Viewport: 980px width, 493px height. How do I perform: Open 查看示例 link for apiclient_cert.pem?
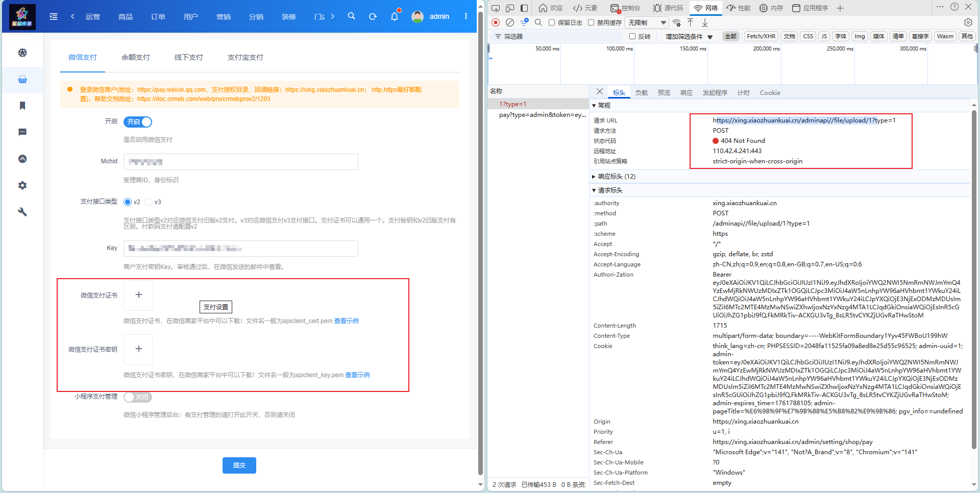pos(347,321)
